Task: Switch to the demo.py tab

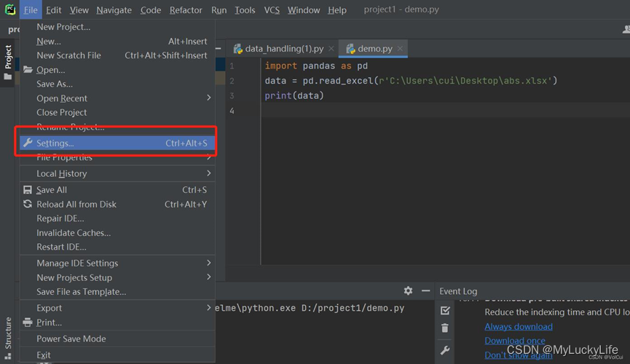Action: coord(373,49)
